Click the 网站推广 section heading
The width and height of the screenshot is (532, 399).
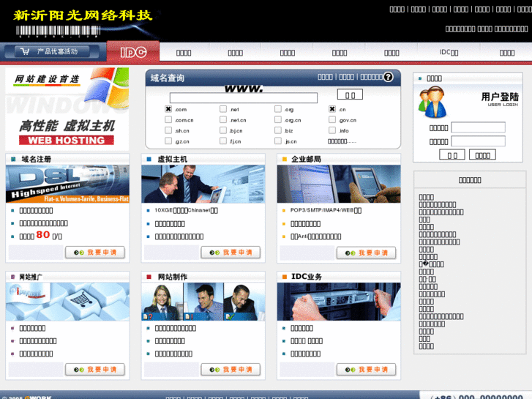pos(31,277)
